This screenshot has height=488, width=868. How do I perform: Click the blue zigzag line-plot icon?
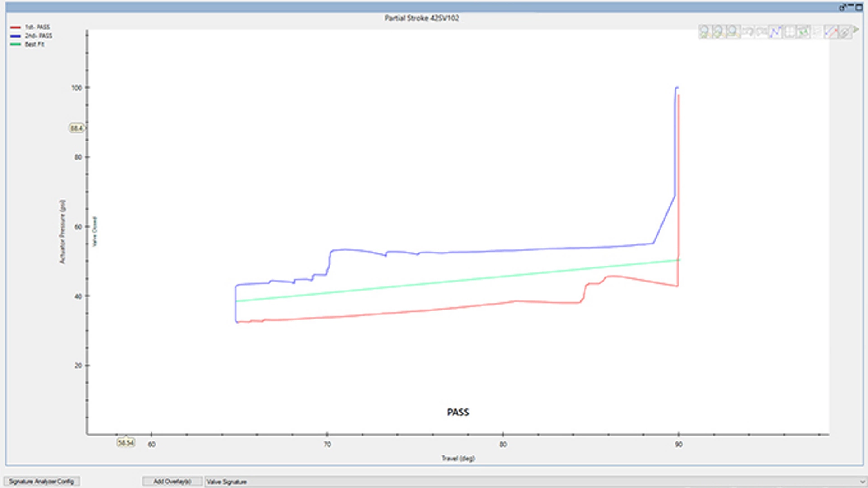point(776,32)
